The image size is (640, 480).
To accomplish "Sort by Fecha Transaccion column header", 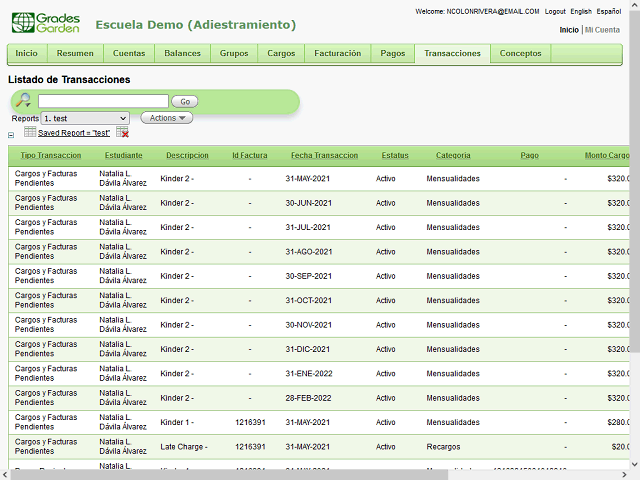I will click(324, 156).
